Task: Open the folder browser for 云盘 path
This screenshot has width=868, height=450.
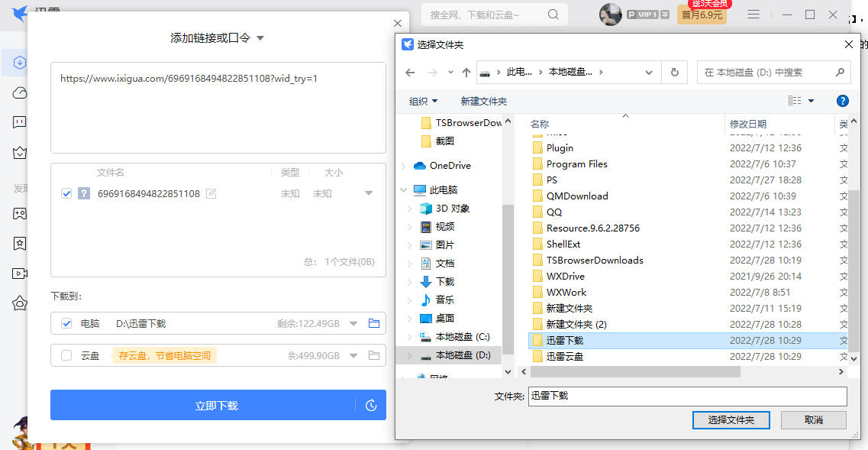Action: tap(374, 355)
